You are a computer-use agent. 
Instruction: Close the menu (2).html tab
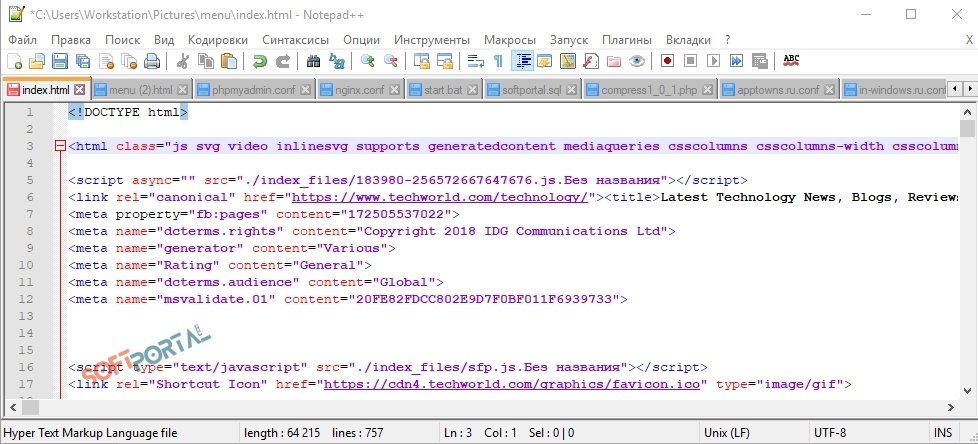(x=182, y=90)
